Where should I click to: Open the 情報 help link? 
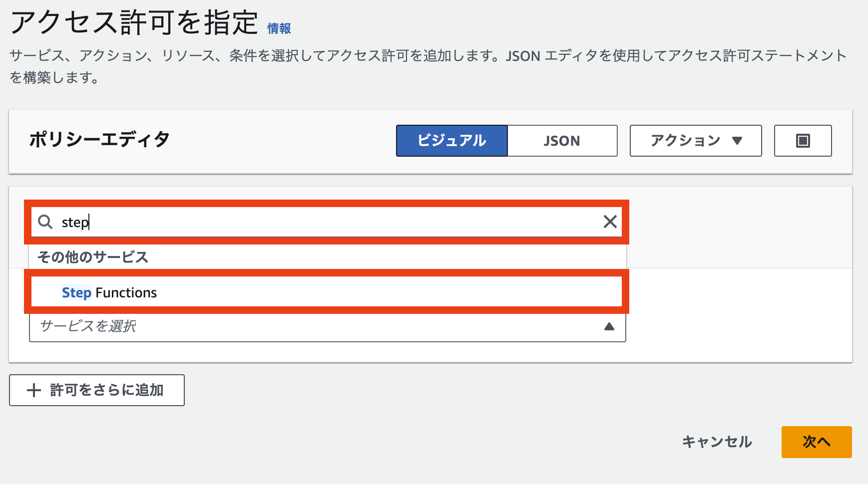click(279, 28)
